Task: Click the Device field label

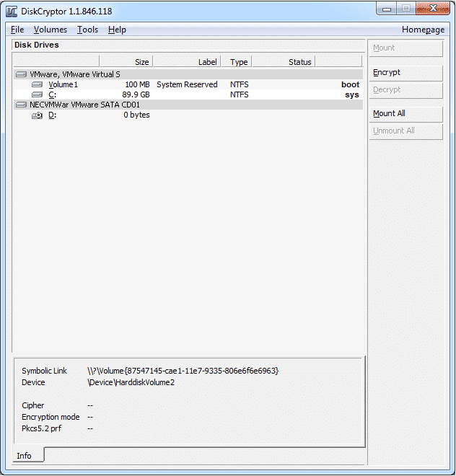Action: tap(33, 382)
